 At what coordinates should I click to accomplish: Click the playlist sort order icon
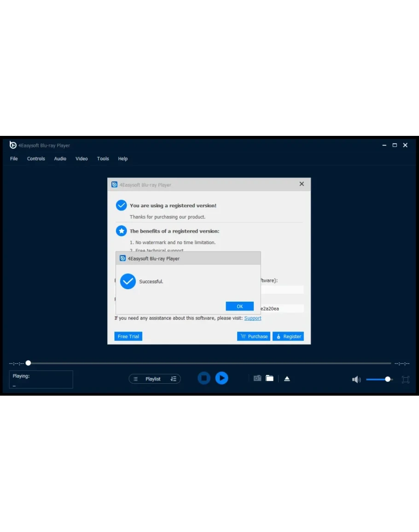click(x=174, y=379)
